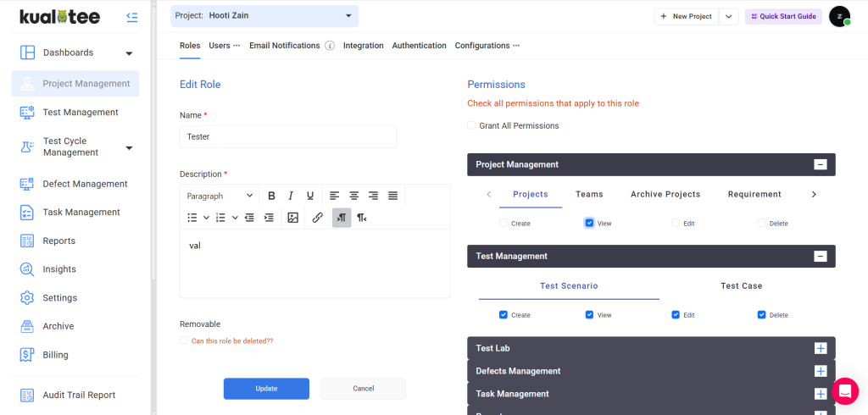Viewport: 868px width, 415px height.
Task: Expand the Test Lab permissions section
Action: click(820, 348)
